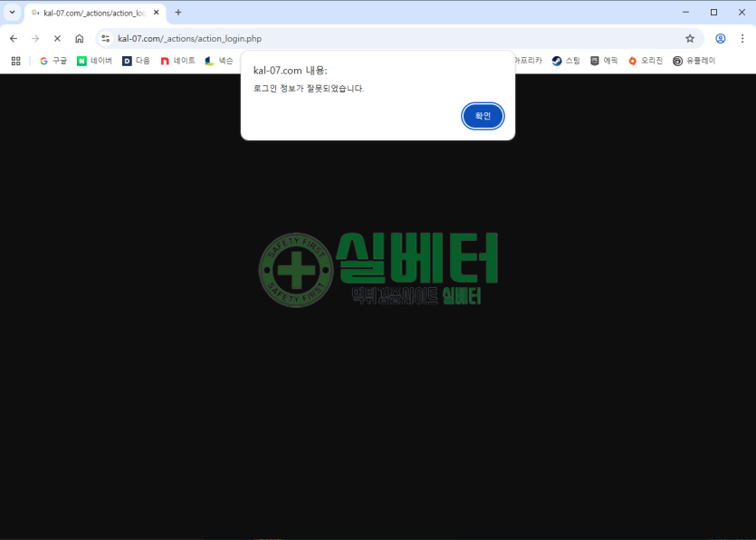Open the browser home page
The width and height of the screenshot is (756, 540).
[79, 39]
